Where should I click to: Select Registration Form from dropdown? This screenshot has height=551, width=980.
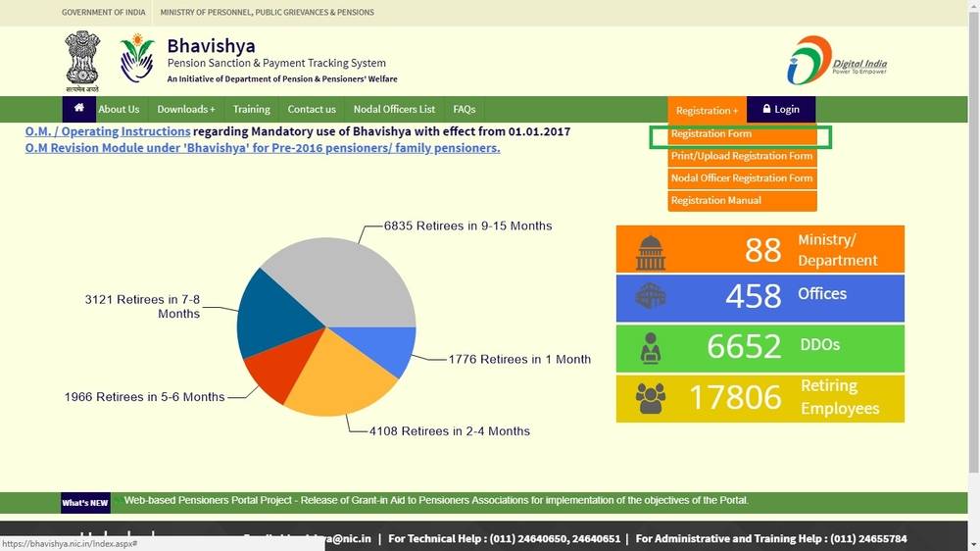[x=711, y=134]
